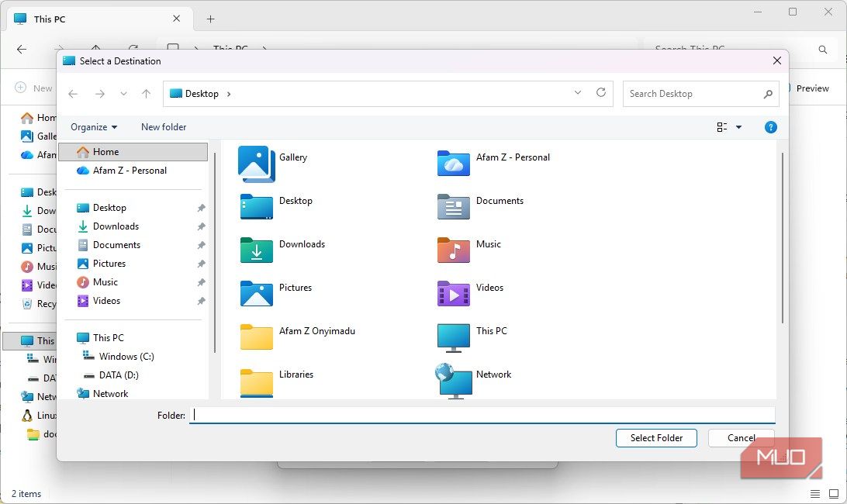Add a new tab in the background Explorer window
The image size is (847, 504).
[x=211, y=19]
